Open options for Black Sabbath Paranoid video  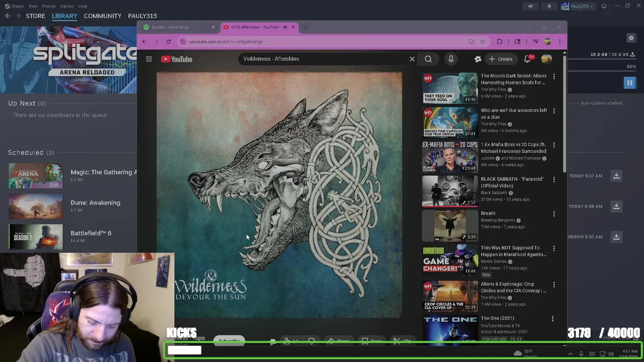pyautogui.click(x=554, y=179)
